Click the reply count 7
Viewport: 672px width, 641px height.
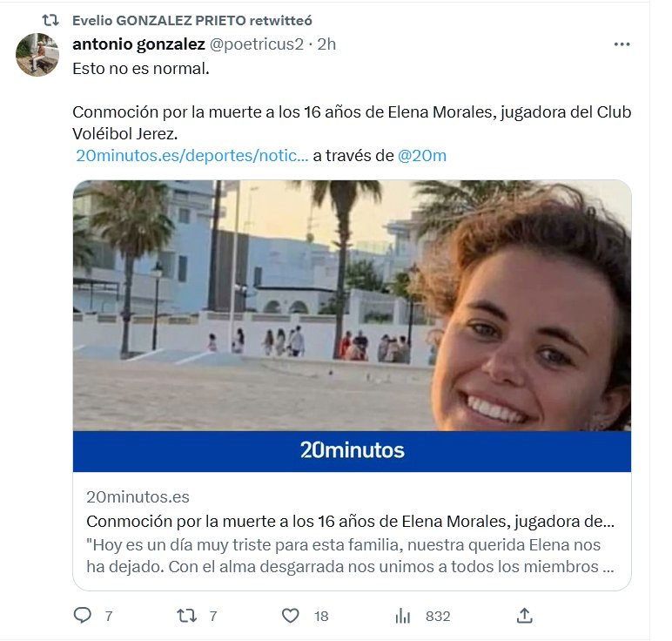[x=109, y=616]
